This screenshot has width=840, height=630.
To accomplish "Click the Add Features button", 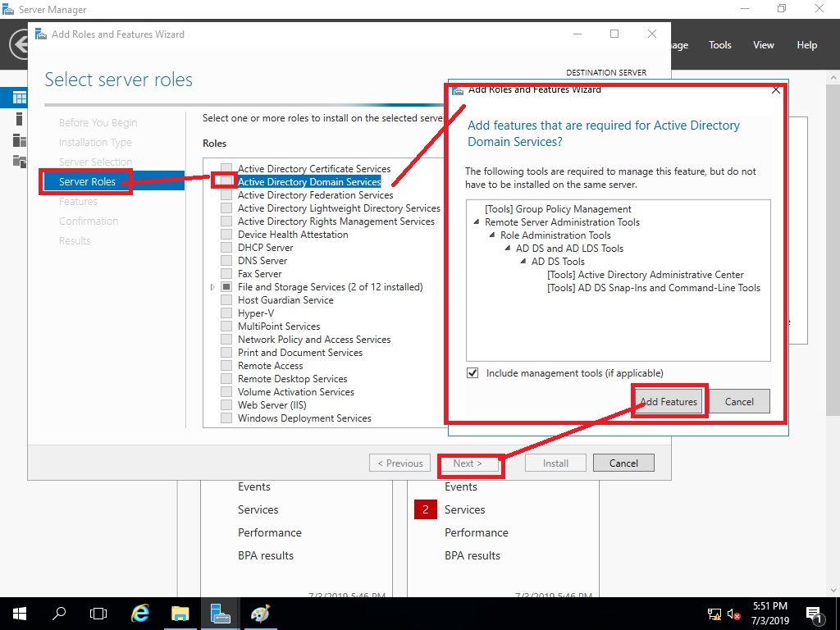I will [669, 401].
